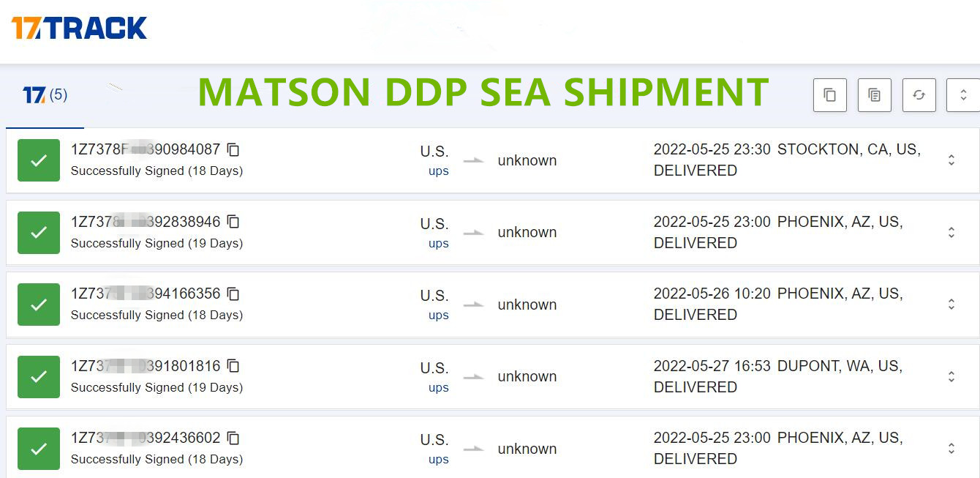Image resolution: width=980 pixels, height=478 pixels.
Task: Toggle green checkmark for DuPont, WA shipment
Action: pyautogui.click(x=39, y=376)
